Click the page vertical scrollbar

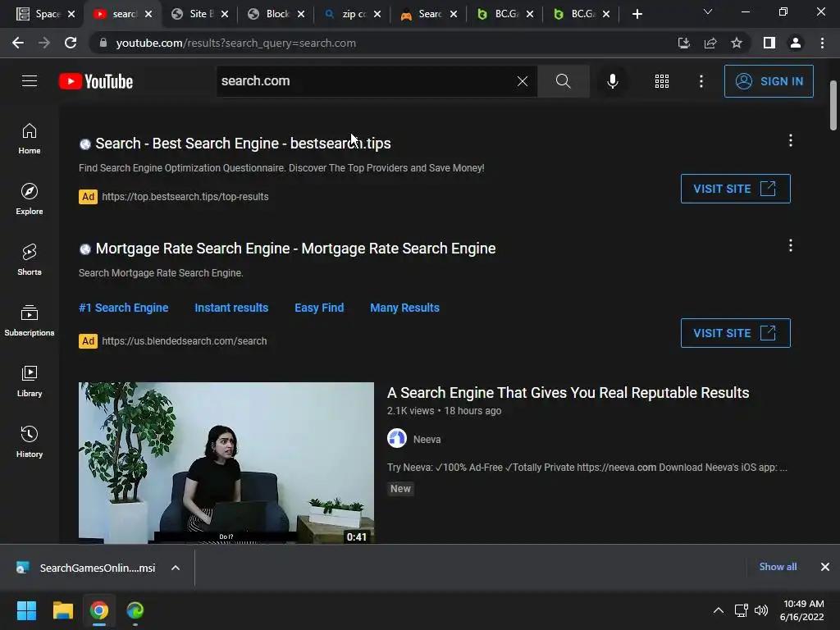click(x=833, y=106)
